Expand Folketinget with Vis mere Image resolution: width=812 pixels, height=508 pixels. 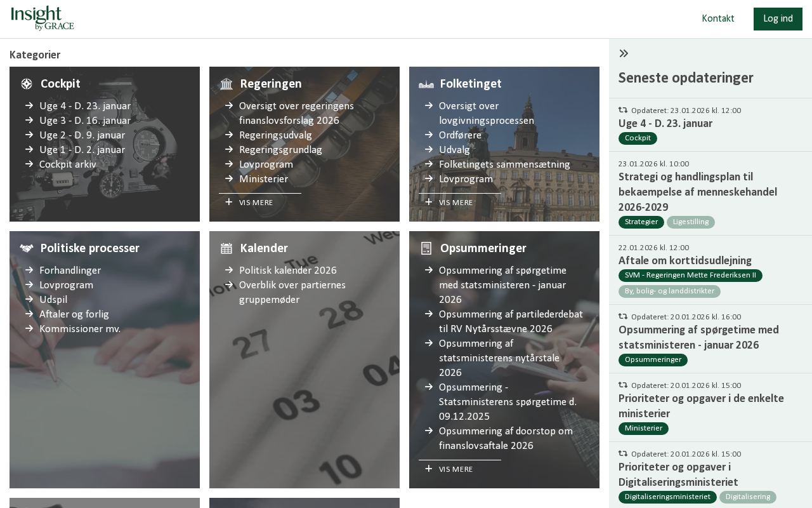coord(455,203)
